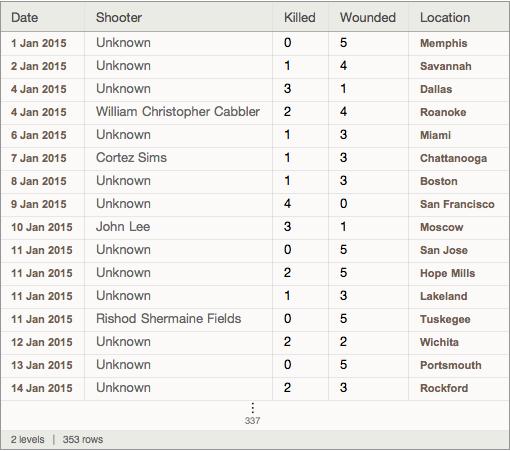Click Unknown shooter in Rockford row
Screen dimensions: 510x451
pyautogui.click(x=123, y=388)
